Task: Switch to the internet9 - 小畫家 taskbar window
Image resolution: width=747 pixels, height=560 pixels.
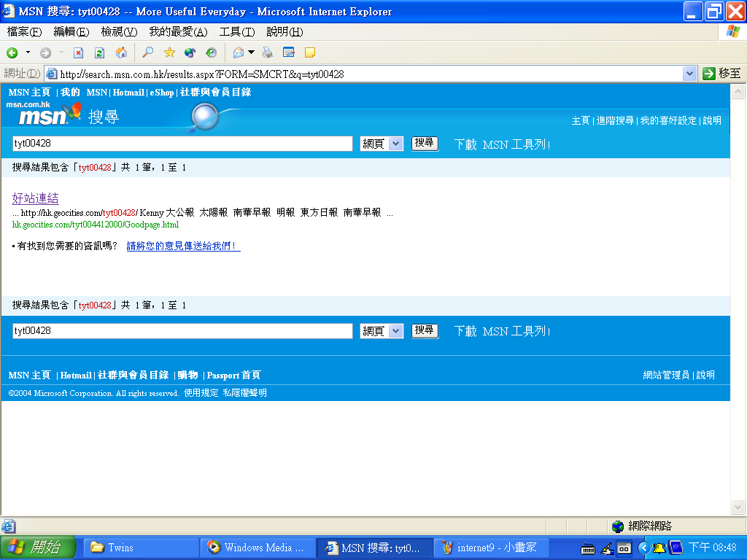Action: (x=492, y=548)
